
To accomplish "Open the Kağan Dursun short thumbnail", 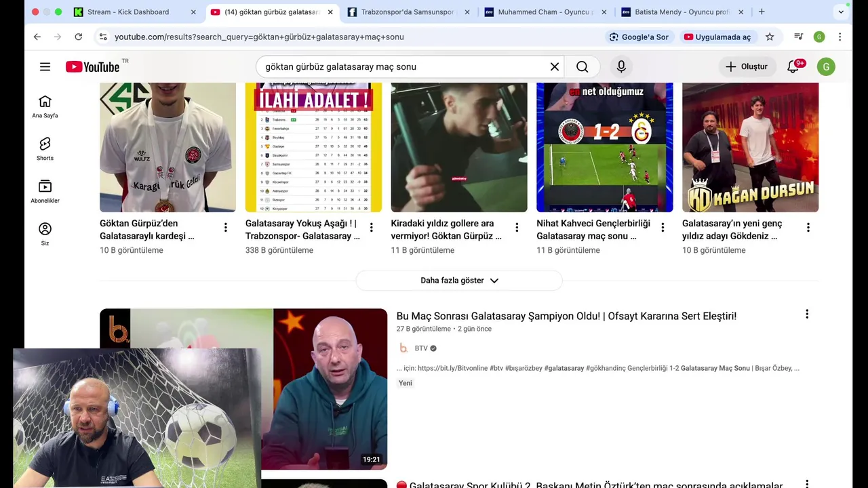I will tap(750, 147).
